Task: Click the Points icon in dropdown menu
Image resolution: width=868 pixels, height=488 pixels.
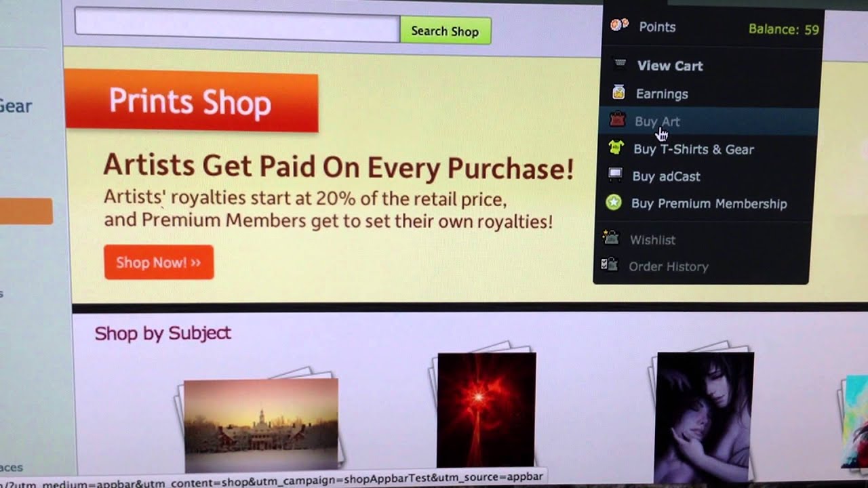Action: (x=619, y=26)
